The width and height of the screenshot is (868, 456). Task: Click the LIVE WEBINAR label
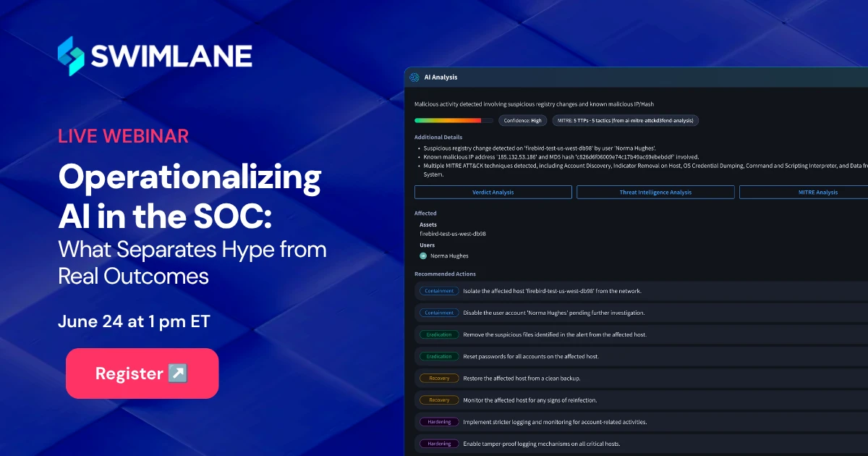click(124, 135)
